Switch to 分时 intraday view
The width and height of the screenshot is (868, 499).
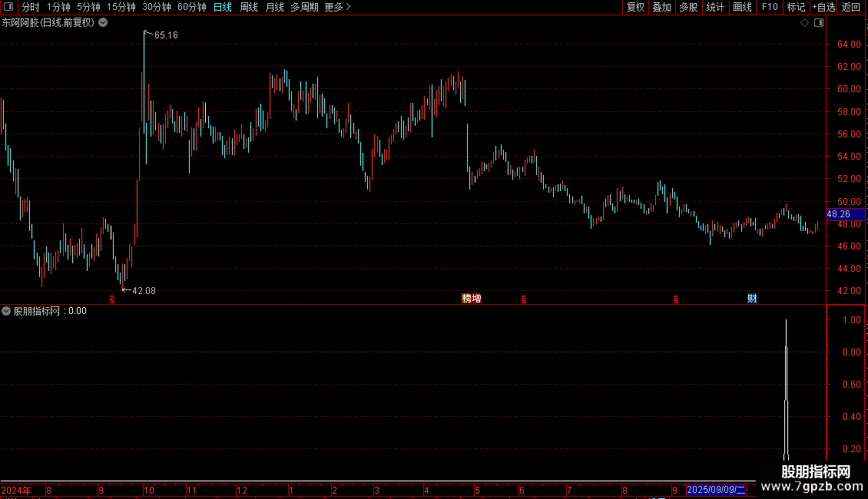(x=31, y=7)
